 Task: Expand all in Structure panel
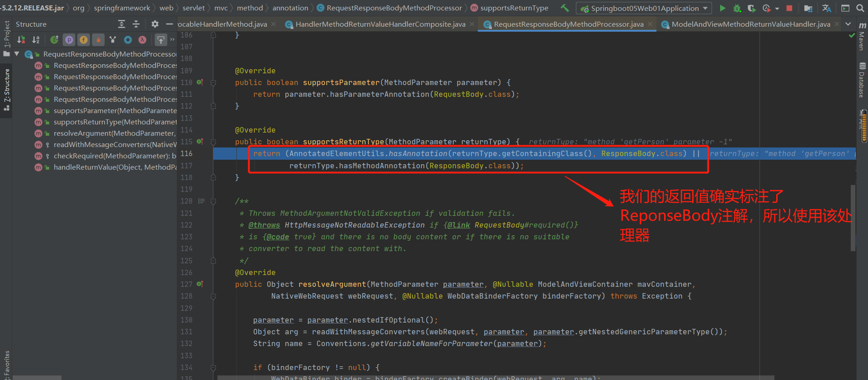122,24
